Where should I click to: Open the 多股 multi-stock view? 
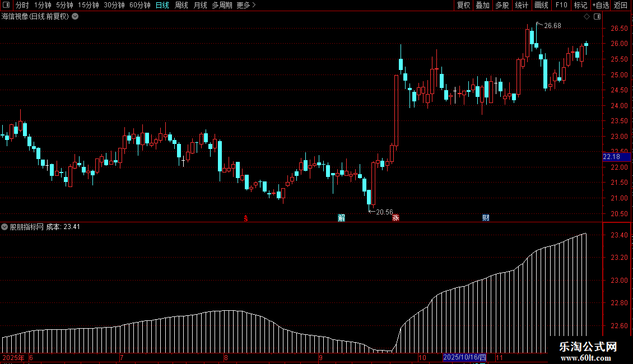[x=502, y=5]
